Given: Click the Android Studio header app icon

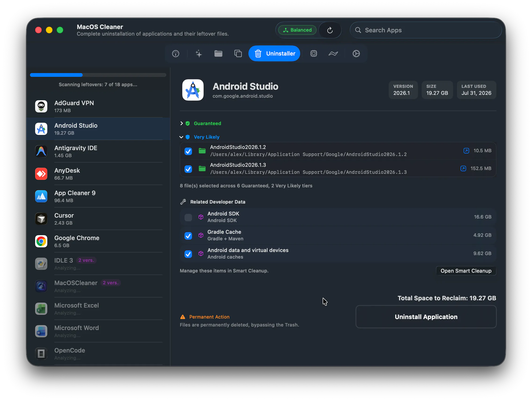Looking at the screenshot, I should point(193,90).
